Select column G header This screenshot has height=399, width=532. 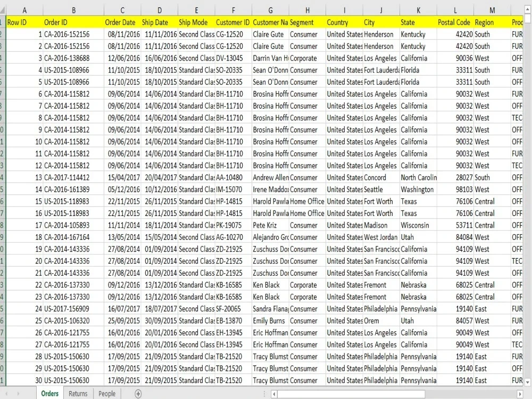pos(270,11)
